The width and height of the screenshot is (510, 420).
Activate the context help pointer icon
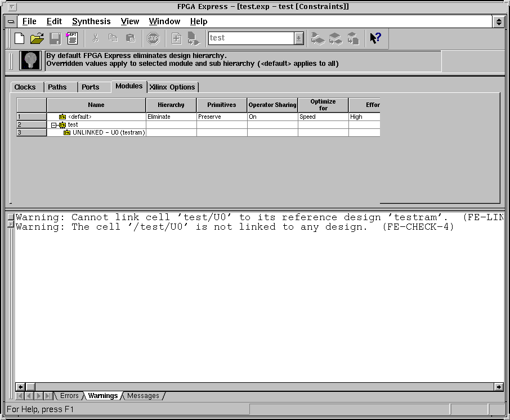point(375,38)
